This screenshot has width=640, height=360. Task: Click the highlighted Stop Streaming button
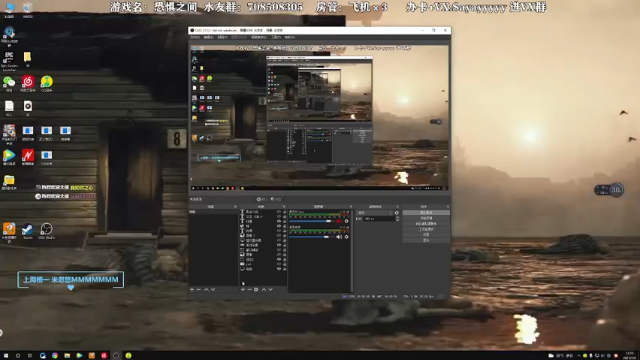426,213
